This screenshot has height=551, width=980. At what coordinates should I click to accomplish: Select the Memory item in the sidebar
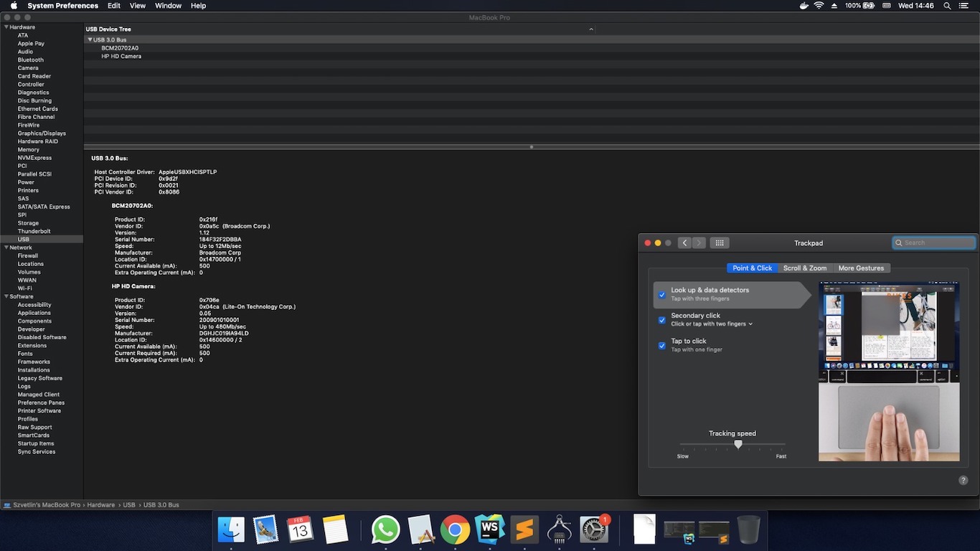(x=29, y=150)
